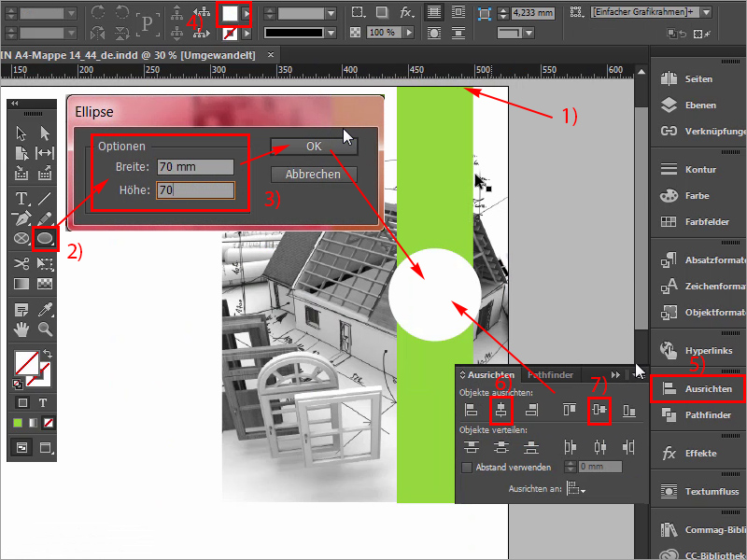Click OK in the Ellipse dialog
The image size is (747, 560).
pos(315,147)
